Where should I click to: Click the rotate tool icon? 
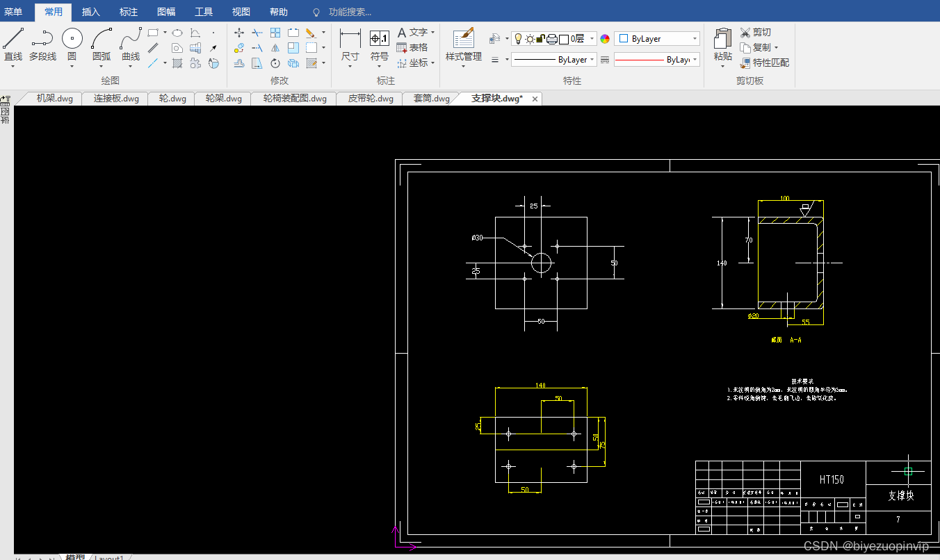[275, 63]
